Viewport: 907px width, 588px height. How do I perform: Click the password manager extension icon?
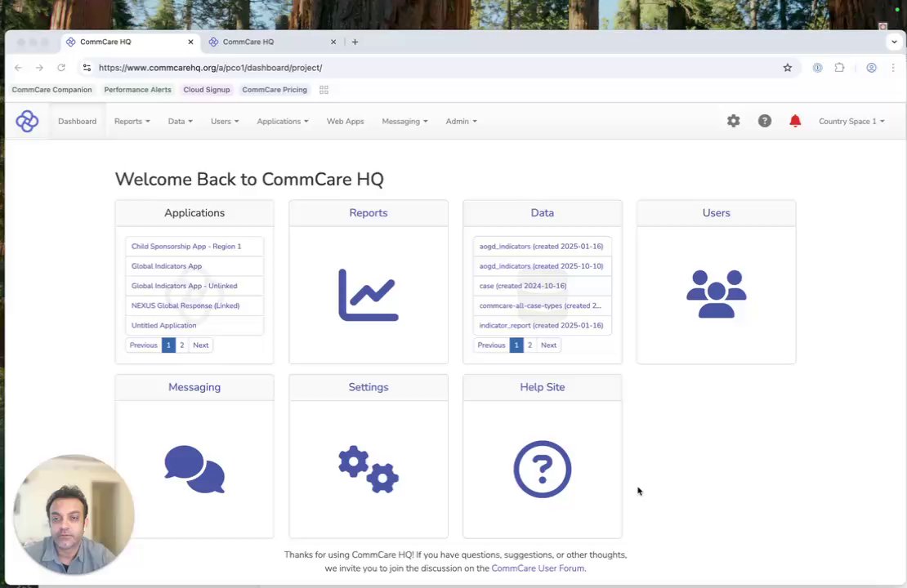click(x=817, y=68)
